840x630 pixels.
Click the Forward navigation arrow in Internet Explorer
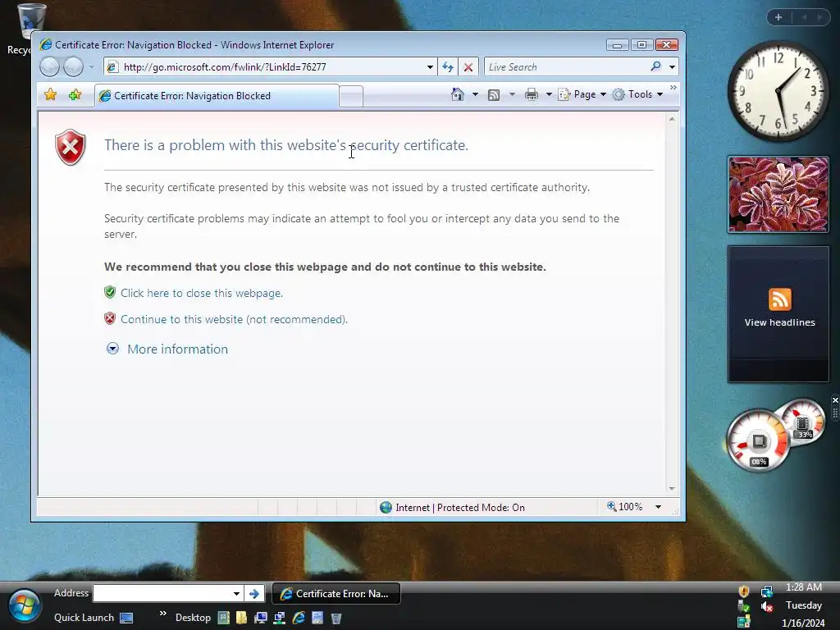(73, 67)
